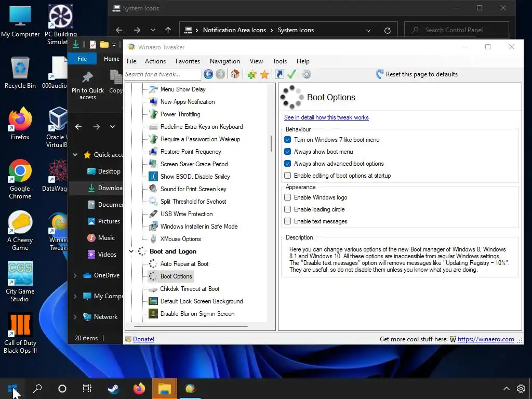Select the Google Chrome desktop shortcut

coord(20,179)
